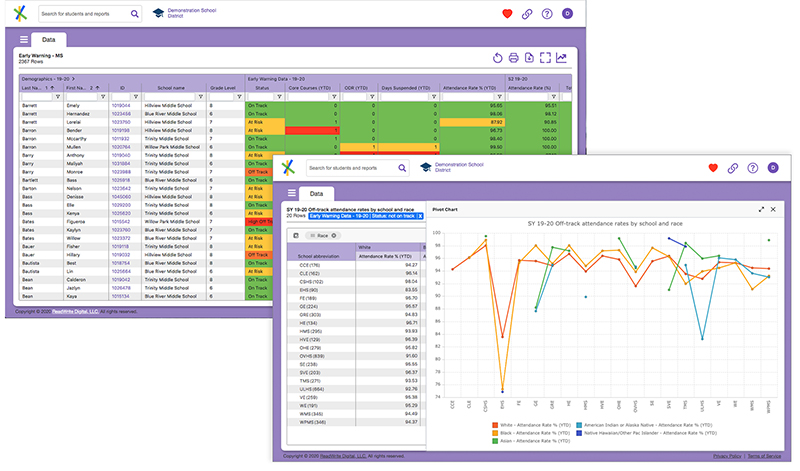Select the Data tab in back window
800x471 pixels.
point(55,39)
